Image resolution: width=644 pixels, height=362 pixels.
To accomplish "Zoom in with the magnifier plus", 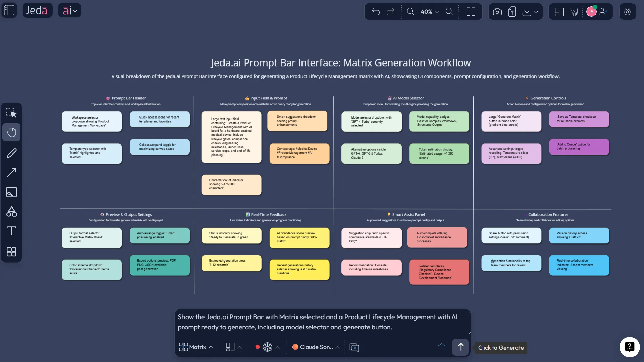I will click(410, 12).
